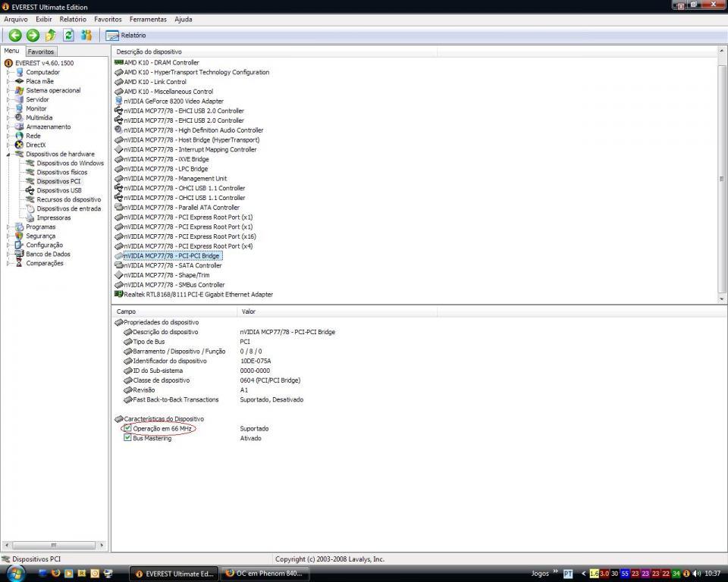Go back with the green Back arrow
Image resolution: width=728 pixels, height=582 pixels.
tap(15, 36)
